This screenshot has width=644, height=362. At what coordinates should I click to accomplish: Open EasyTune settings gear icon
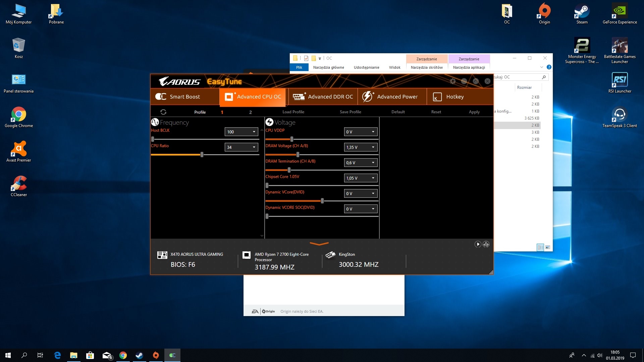(453, 81)
